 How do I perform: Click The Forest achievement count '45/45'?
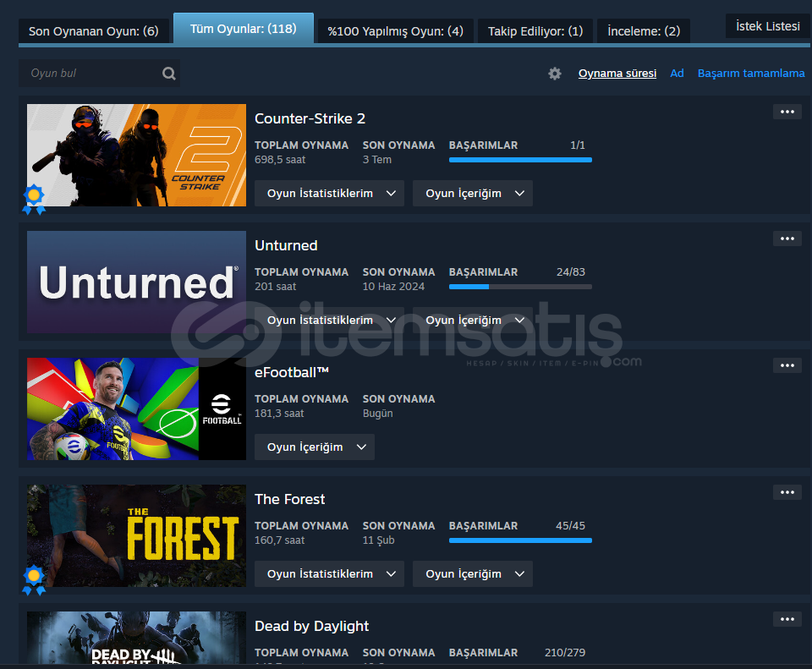571,525
